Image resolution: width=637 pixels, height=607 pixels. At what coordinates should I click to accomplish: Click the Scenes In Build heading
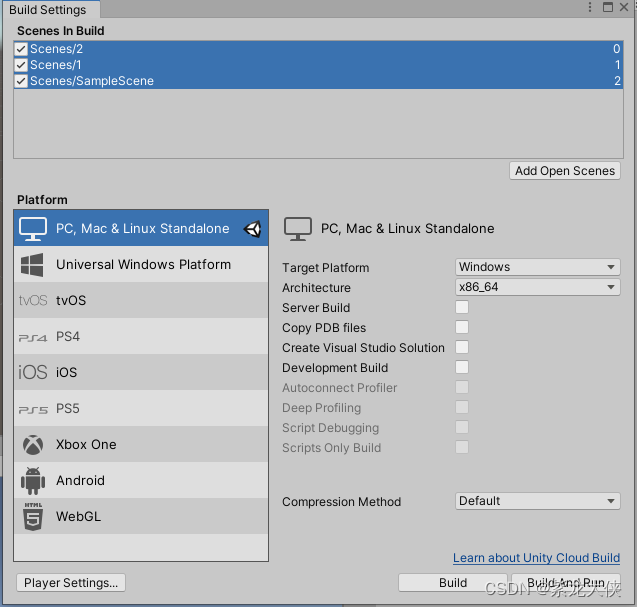61,31
